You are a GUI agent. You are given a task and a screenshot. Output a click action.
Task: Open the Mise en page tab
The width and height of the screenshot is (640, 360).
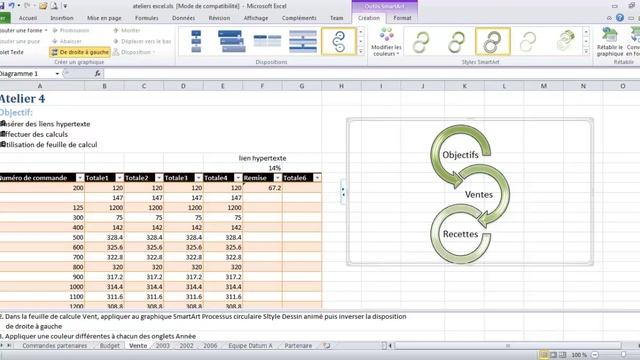(x=104, y=18)
